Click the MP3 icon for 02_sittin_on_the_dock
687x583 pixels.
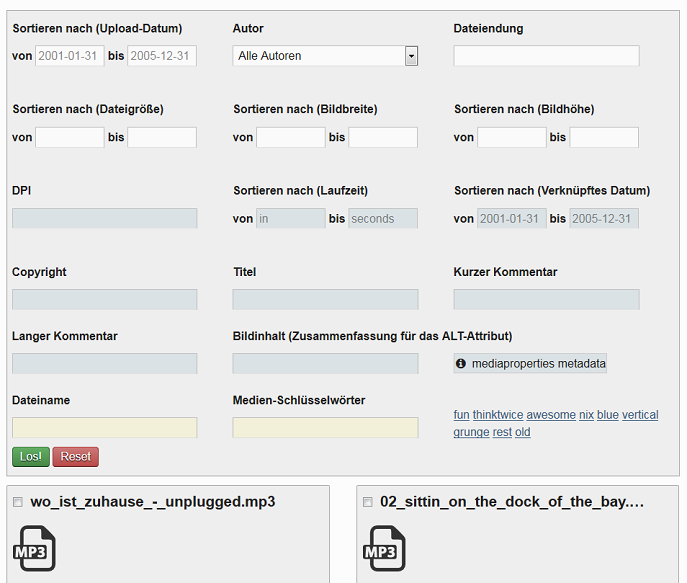pyautogui.click(x=384, y=548)
